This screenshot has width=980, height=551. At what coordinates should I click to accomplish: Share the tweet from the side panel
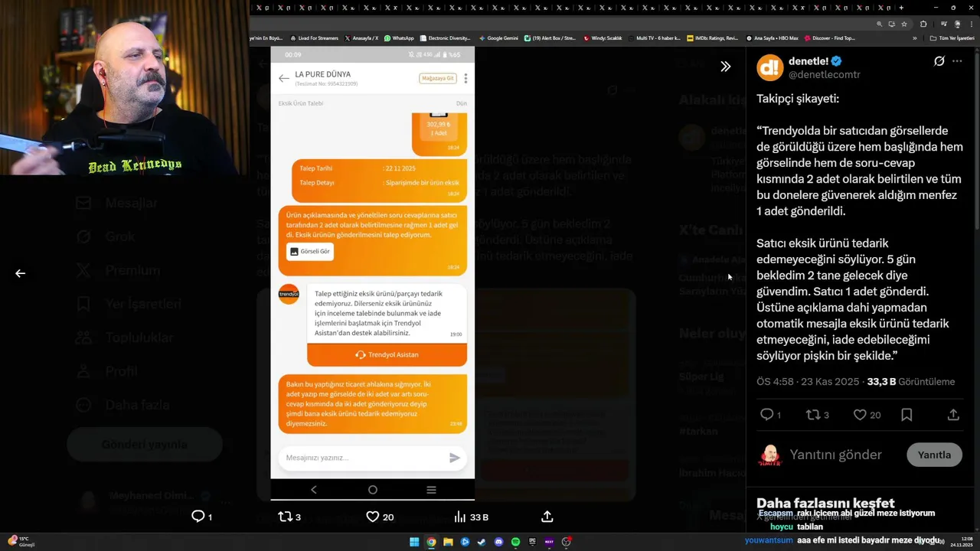(953, 415)
